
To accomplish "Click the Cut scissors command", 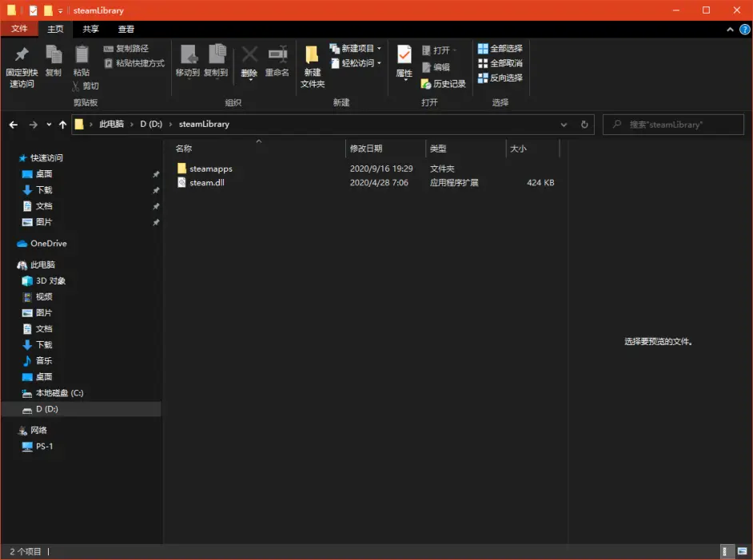I will 86,86.
